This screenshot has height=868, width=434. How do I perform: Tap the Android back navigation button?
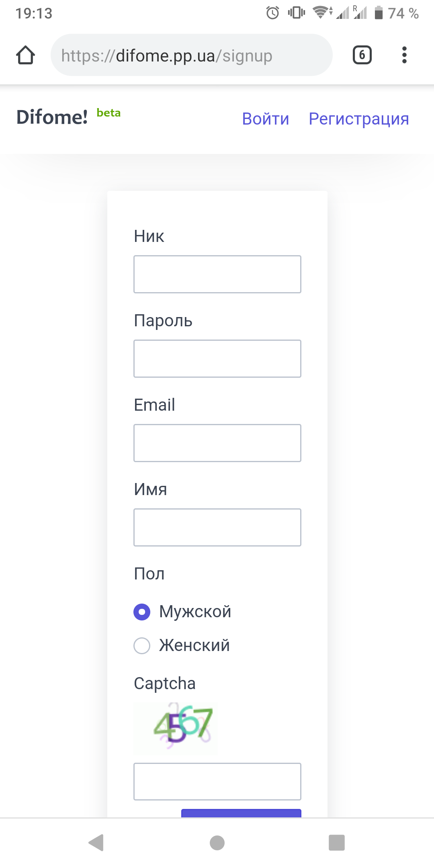(x=96, y=843)
